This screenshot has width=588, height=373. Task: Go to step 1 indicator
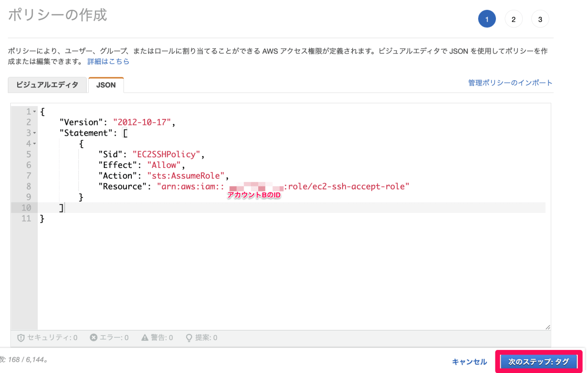(487, 19)
